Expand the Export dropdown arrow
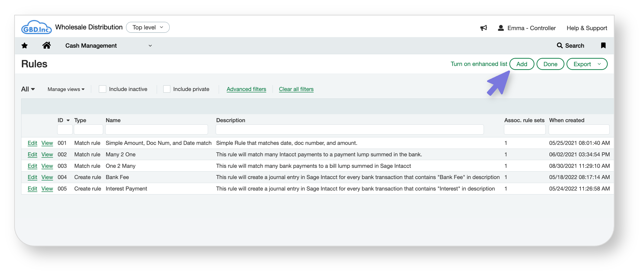644x276 pixels. pos(599,64)
